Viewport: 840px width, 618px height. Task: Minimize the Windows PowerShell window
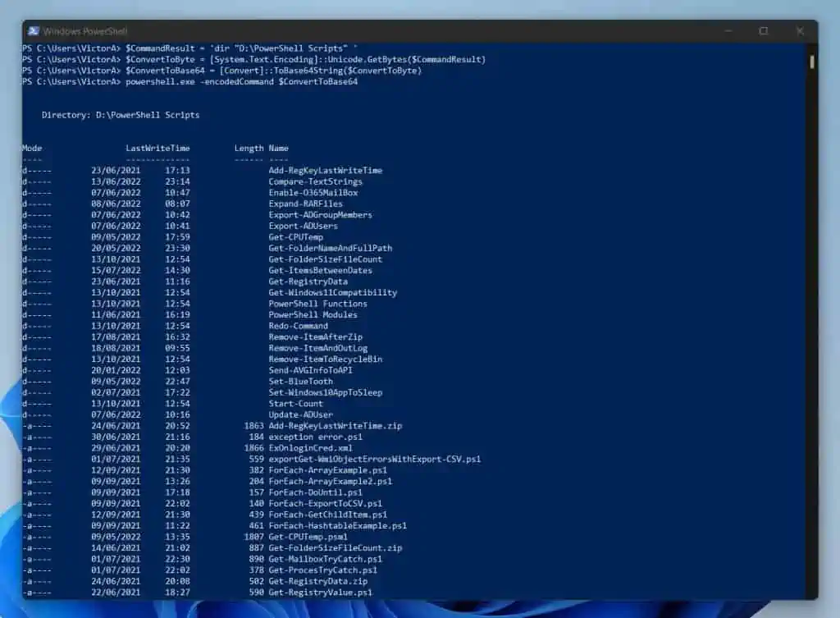728,31
